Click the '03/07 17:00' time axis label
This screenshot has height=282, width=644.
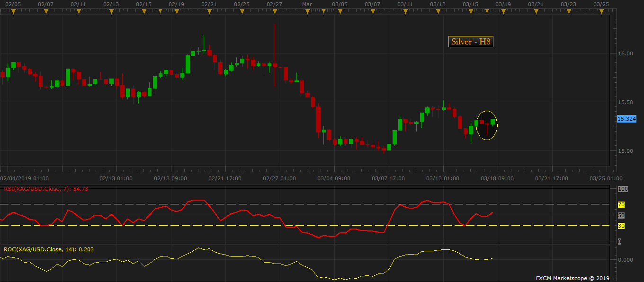[388, 178]
